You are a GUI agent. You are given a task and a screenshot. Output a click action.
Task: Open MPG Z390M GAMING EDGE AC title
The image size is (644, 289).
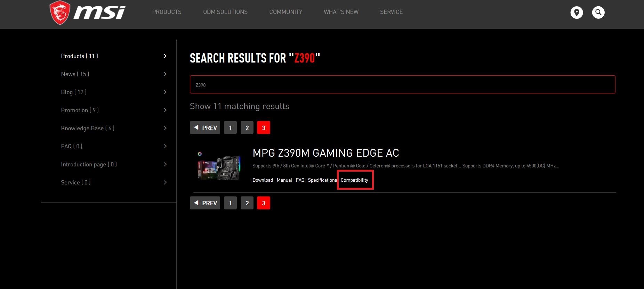coord(326,153)
